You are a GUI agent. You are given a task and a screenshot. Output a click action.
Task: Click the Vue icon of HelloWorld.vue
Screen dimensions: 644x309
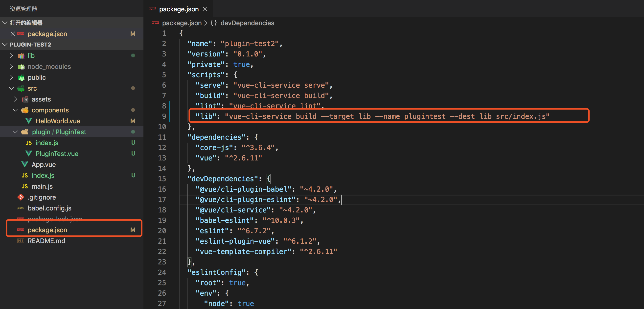click(28, 121)
